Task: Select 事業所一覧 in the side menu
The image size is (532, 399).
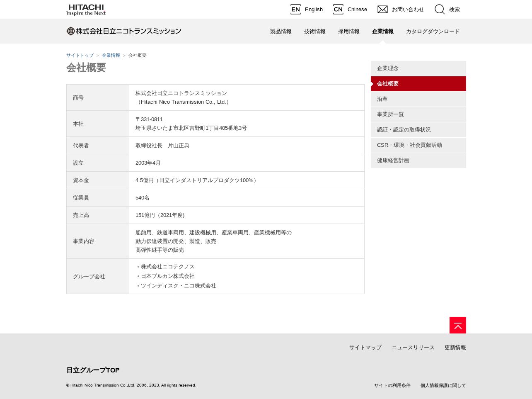Action: click(x=418, y=114)
